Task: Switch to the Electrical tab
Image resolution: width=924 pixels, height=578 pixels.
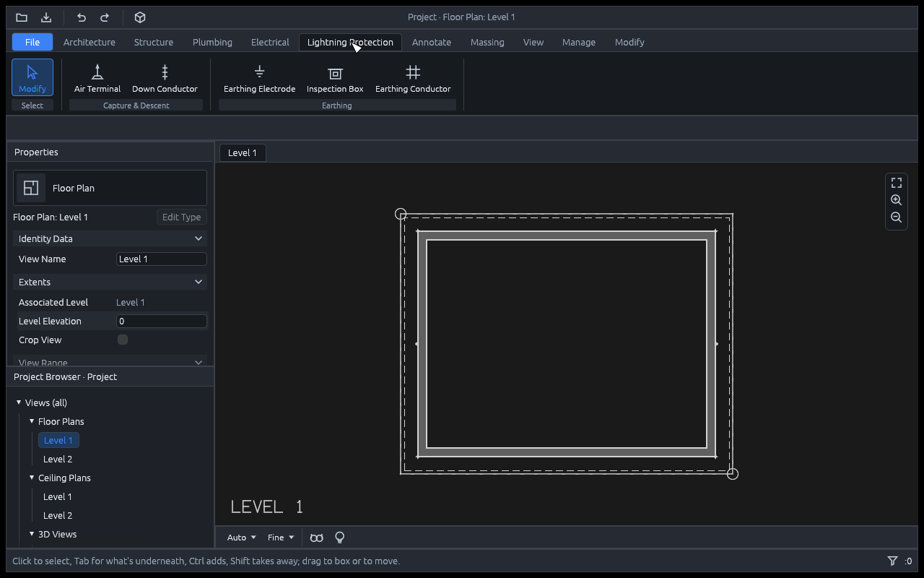Action: (270, 42)
